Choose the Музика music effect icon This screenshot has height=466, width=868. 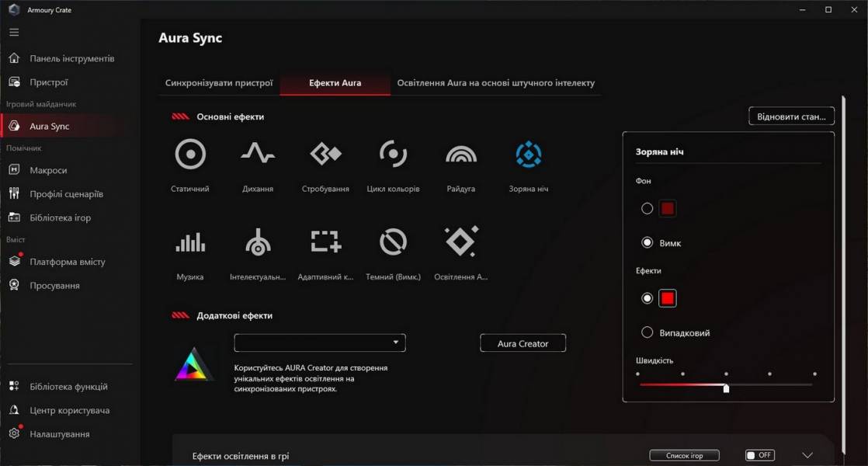tap(190, 242)
